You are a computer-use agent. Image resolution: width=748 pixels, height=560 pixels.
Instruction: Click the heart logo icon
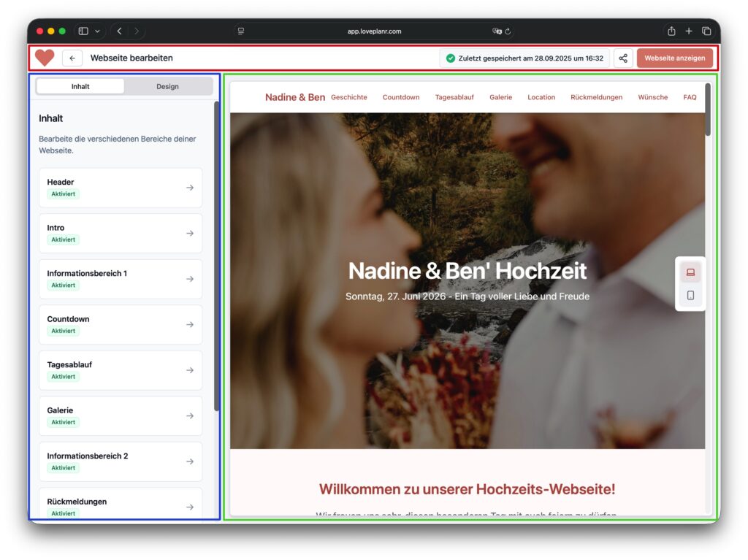(45, 58)
